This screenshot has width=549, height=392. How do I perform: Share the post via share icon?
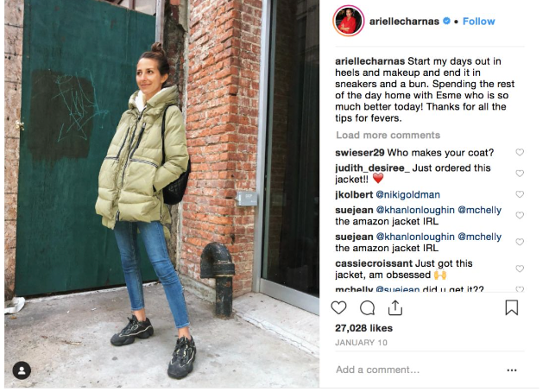pyautogui.click(x=395, y=307)
